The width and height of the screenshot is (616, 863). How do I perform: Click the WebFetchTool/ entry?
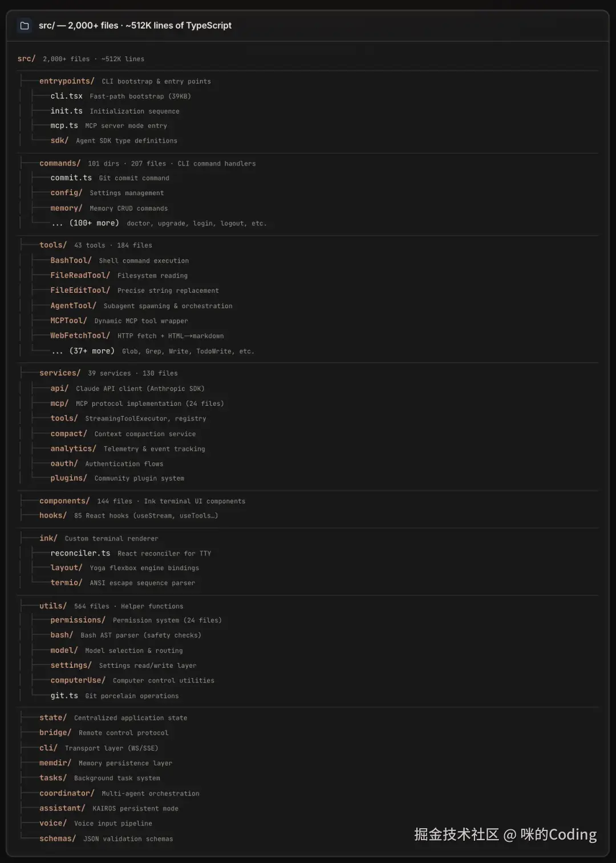pyautogui.click(x=80, y=336)
